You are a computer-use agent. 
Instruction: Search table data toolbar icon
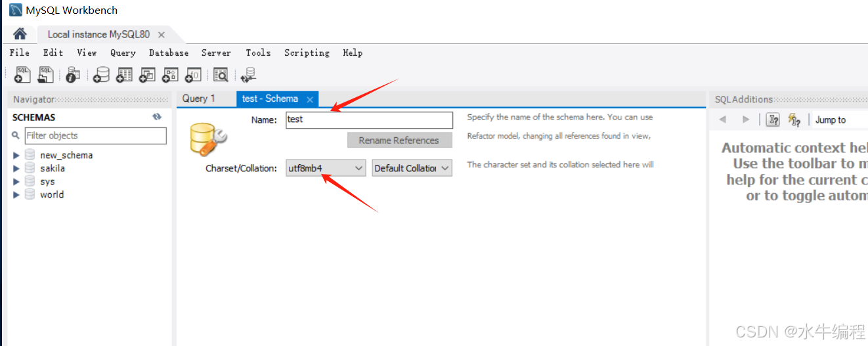click(x=221, y=75)
